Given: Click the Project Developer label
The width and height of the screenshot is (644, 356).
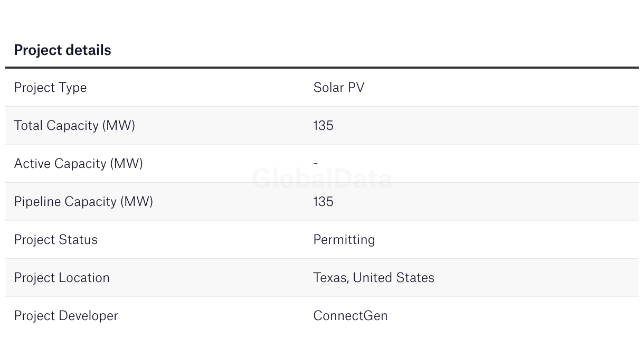Looking at the screenshot, I should [x=66, y=316].
